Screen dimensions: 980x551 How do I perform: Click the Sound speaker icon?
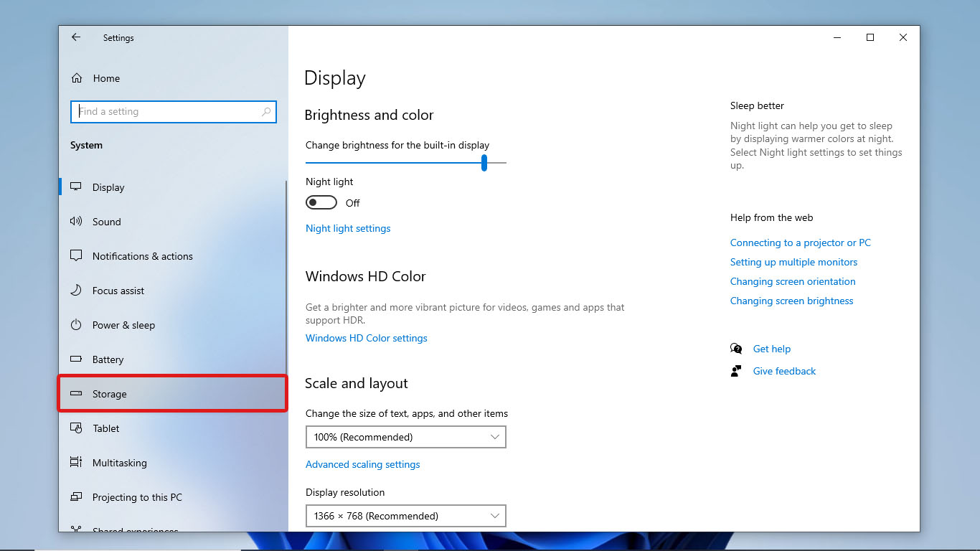pyautogui.click(x=76, y=221)
